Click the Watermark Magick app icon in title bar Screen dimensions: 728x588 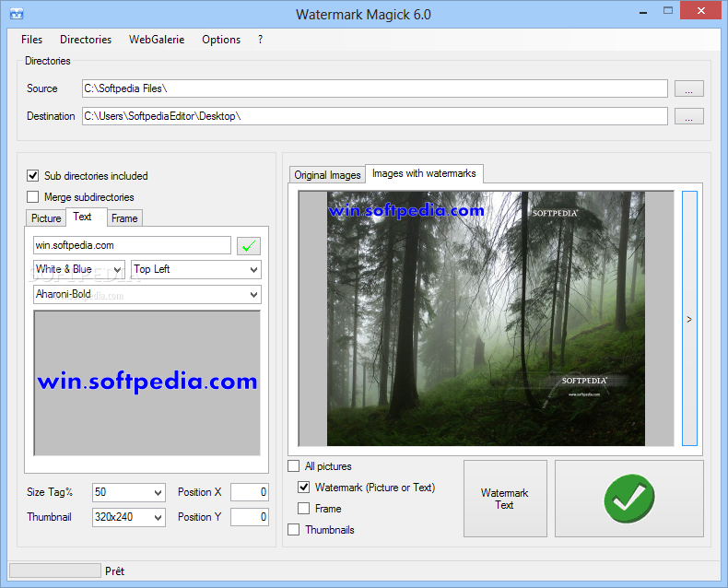(x=17, y=14)
